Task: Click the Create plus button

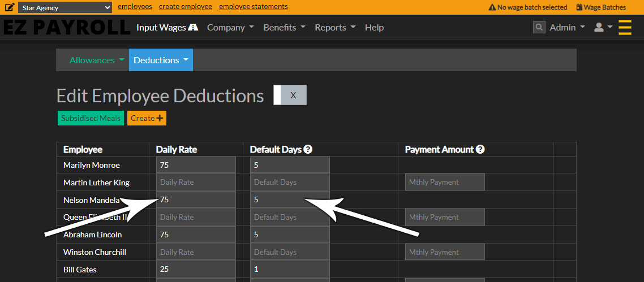Action: pyautogui.click(x=147, y=119)
